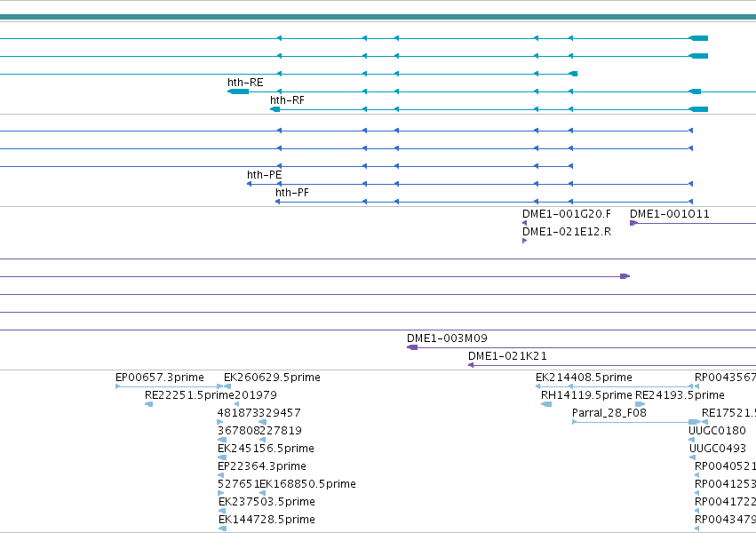
Task: Click the EK214408.5prime EST label
Action: 584,378
